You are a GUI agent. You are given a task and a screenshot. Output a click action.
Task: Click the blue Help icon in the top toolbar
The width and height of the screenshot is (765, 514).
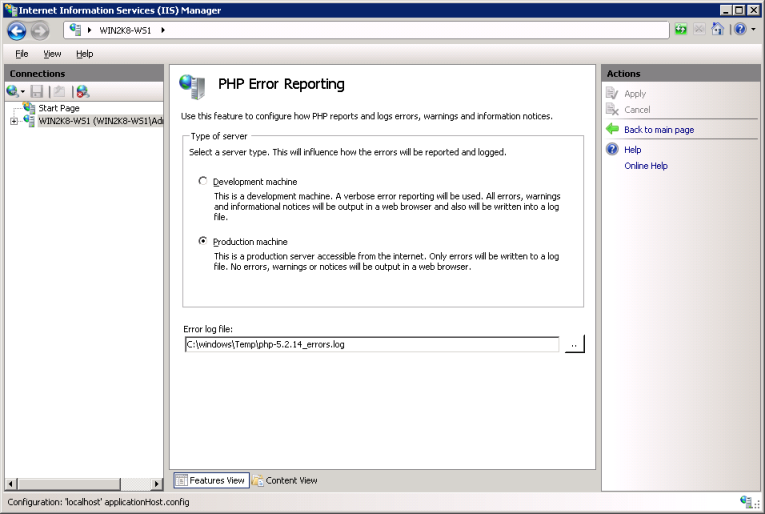[x=740, y=30]
